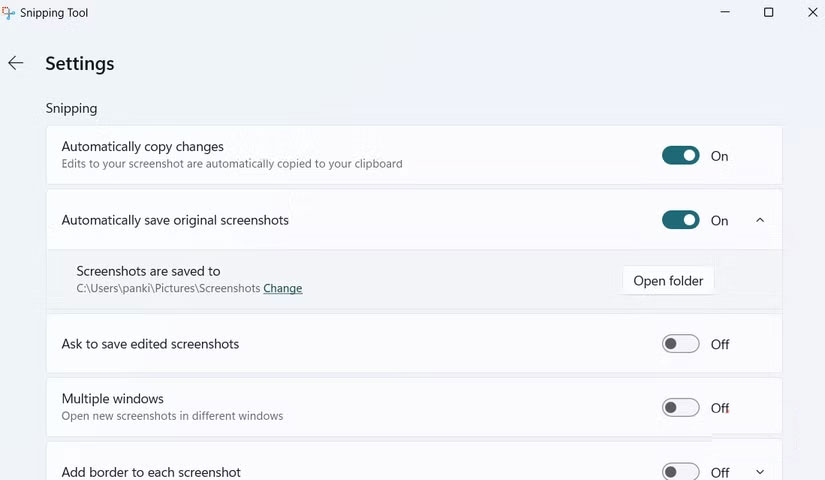Click the 'Add border to each screenshot' label

151,472
